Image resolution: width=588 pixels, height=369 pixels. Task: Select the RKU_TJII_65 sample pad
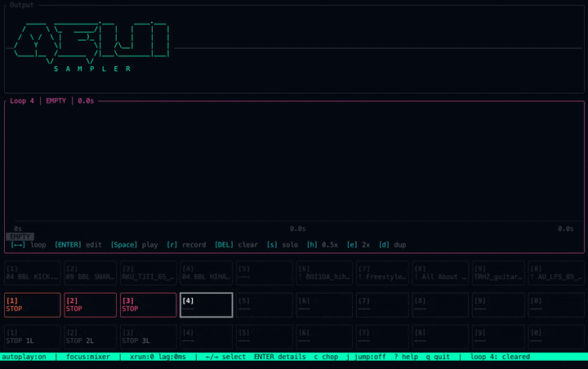[x=148, y=273]
